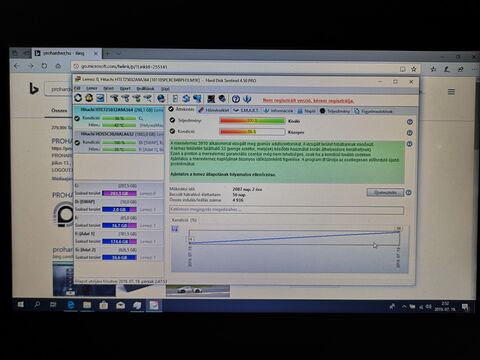
Task: Click the F: [Adat 1] partition row
Action: tap(119, 237)
